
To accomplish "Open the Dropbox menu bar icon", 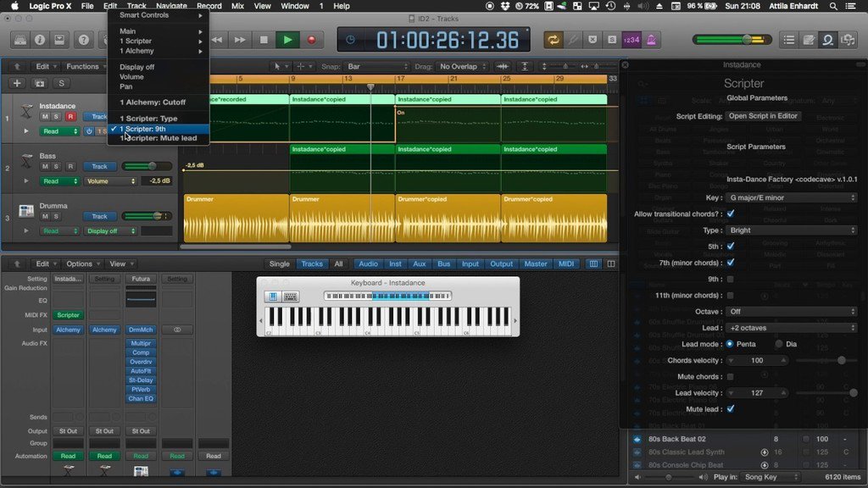I will 505,6.
